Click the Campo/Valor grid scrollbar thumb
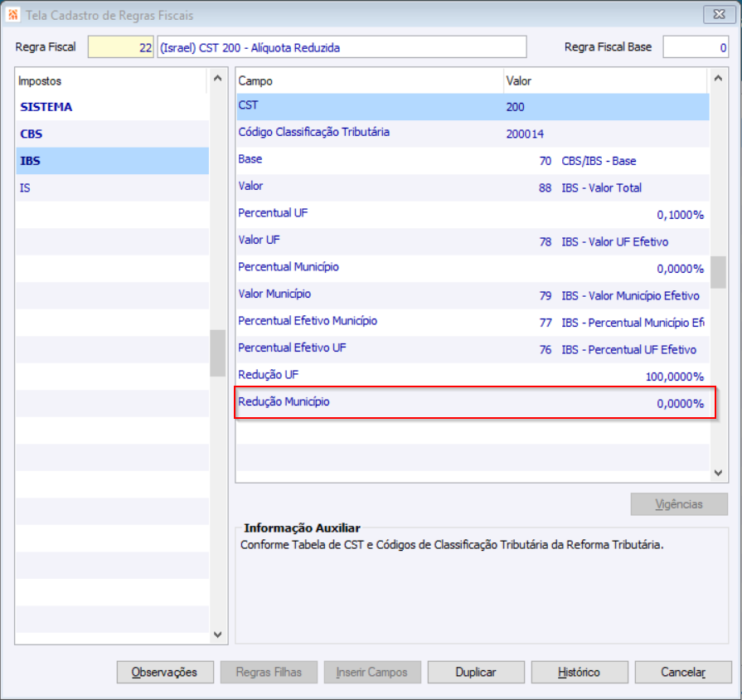This screenshot has height=700, width=742. coord(718,272)
